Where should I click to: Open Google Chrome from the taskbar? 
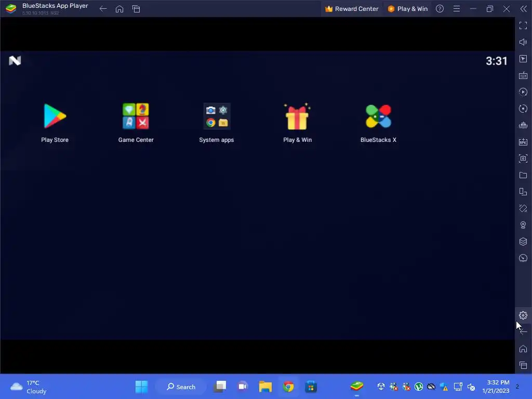[x=288, y=387]
